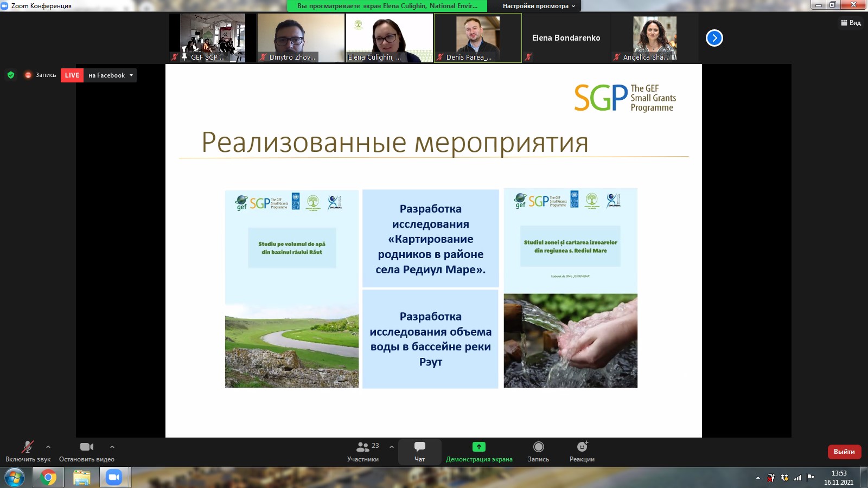Show next participants with blue arrow
Viewport: 868px width, 488px height.
714,38
